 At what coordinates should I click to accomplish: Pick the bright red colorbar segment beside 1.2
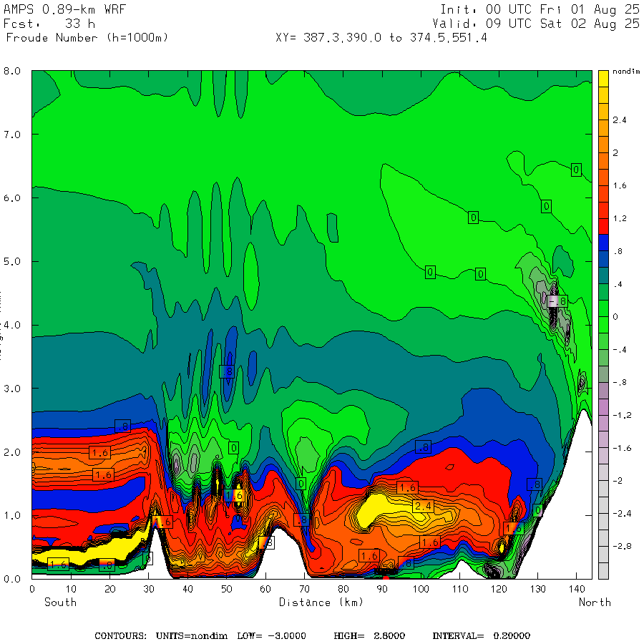[603, 226]
